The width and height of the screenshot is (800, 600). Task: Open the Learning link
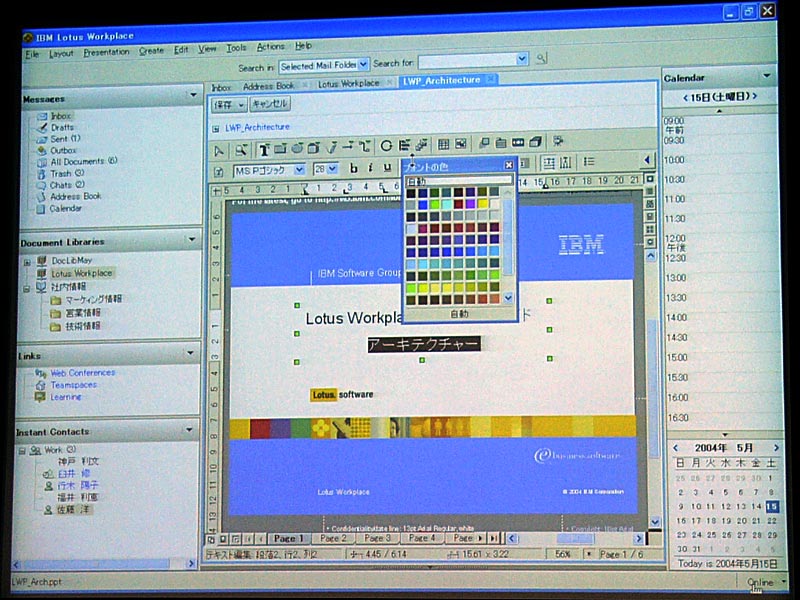66,397
